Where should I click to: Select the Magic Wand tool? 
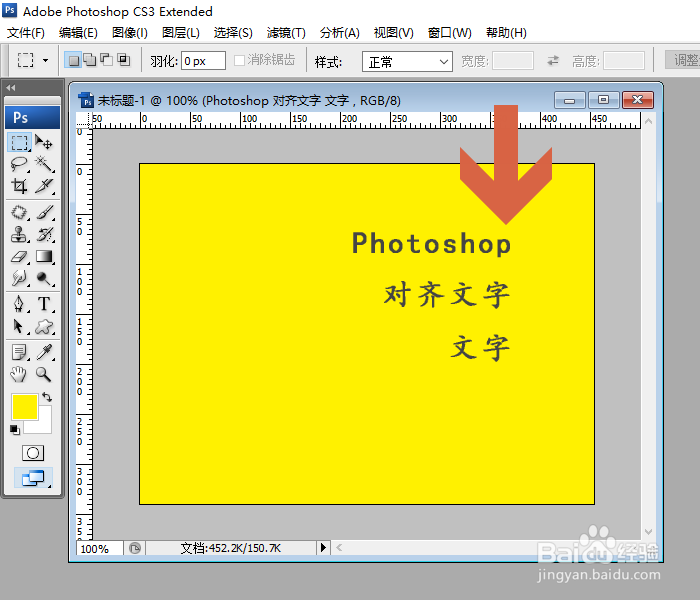tap(44, 164)
